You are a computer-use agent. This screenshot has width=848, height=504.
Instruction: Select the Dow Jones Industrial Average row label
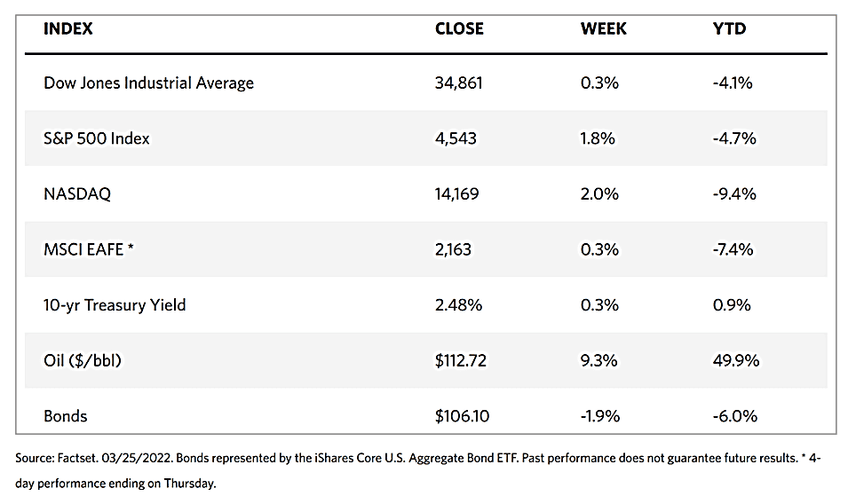pyautogui.click(x=148, y=83)
